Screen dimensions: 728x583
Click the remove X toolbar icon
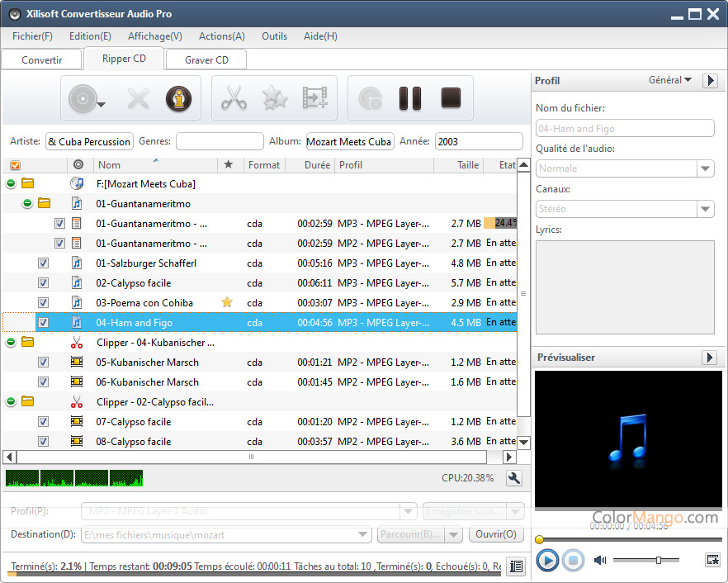click(138, 98)
